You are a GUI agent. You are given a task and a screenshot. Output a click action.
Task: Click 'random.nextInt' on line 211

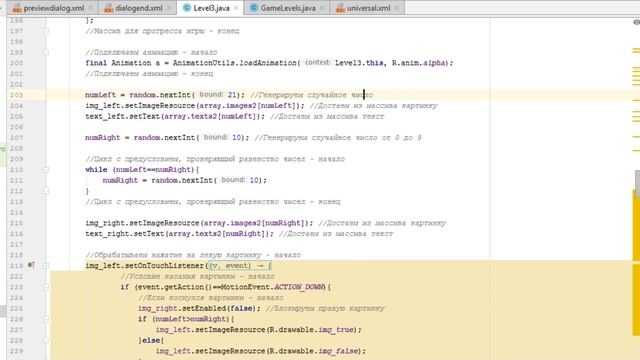click(182, 180)
